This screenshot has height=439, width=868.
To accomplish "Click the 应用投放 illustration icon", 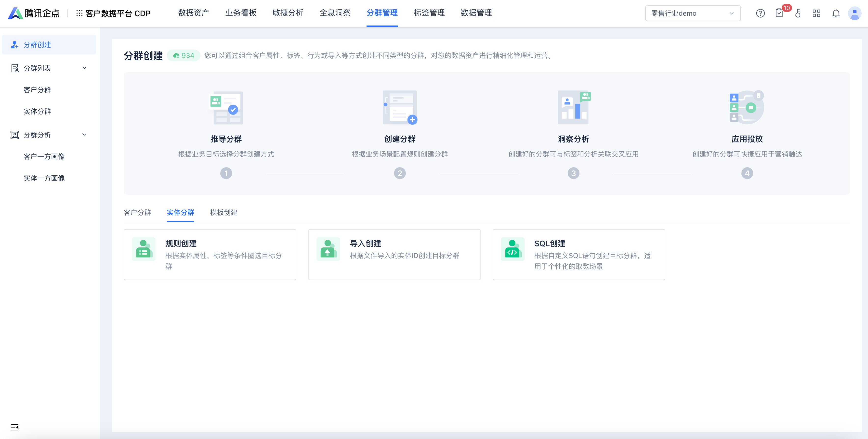I will coord(747,107).
